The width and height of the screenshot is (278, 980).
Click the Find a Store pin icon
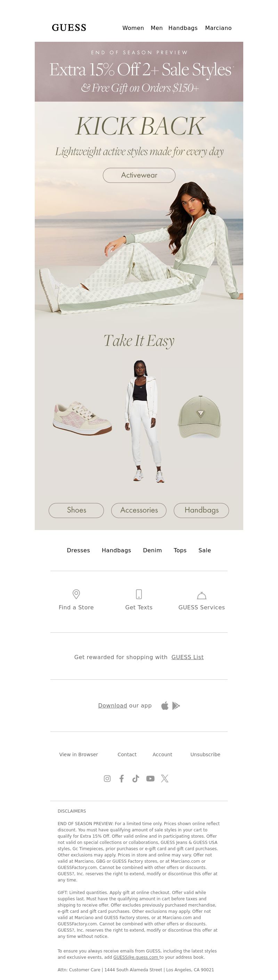pos(76,594)
